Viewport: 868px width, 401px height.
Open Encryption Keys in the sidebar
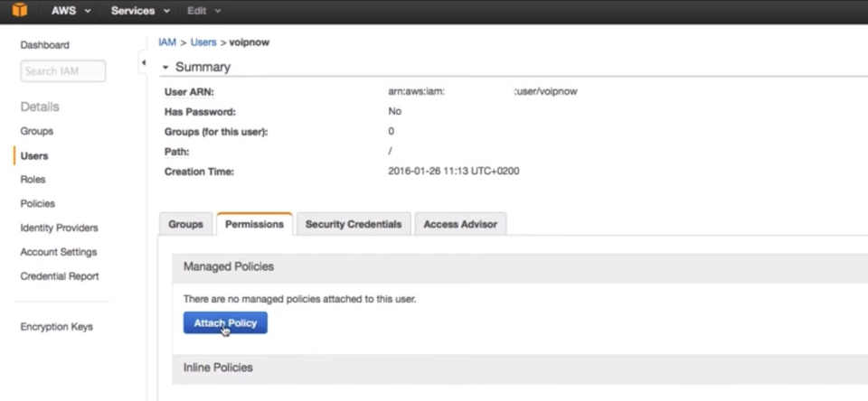pyautogui.click(x=56, y=327)
